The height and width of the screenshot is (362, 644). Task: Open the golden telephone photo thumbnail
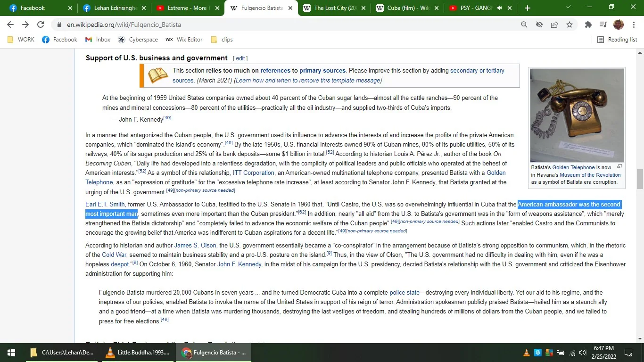tap(577, 115)
